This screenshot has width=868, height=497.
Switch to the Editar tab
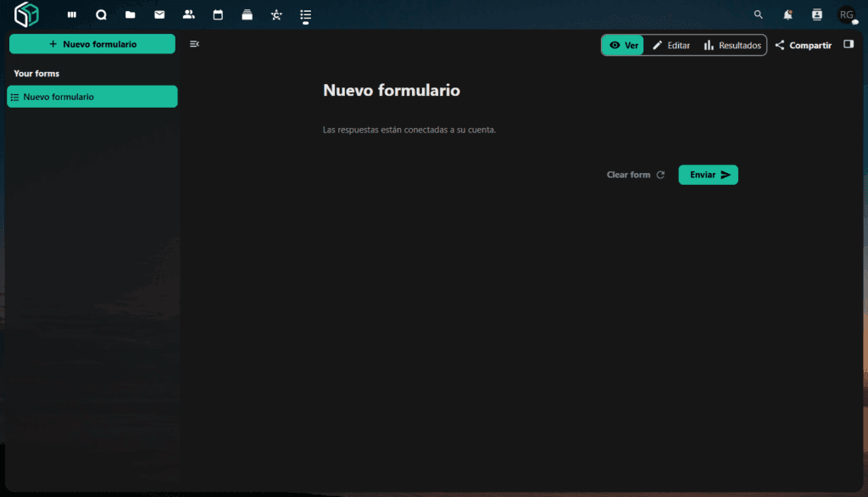pyautogui.click(x=670, y=45)
